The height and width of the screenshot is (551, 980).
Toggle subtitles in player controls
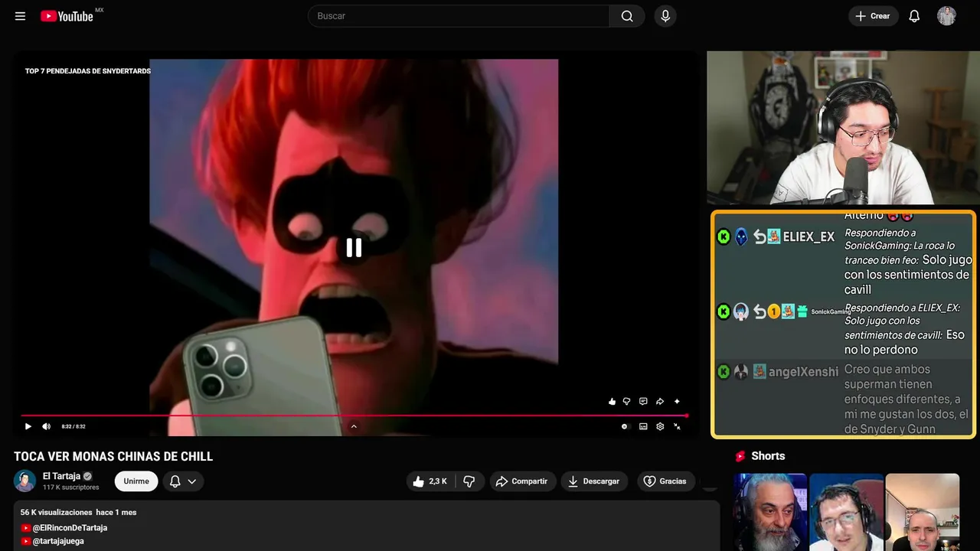(643, 426)
